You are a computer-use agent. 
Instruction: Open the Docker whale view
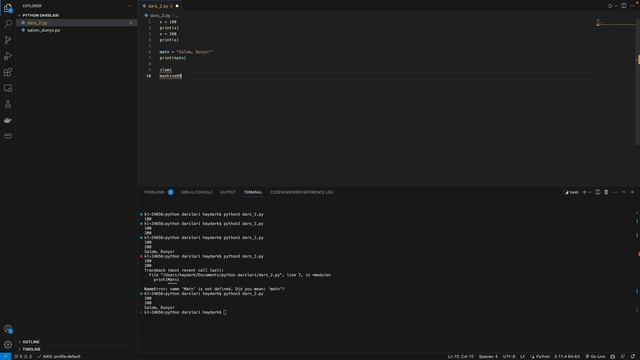coord(8,120)
